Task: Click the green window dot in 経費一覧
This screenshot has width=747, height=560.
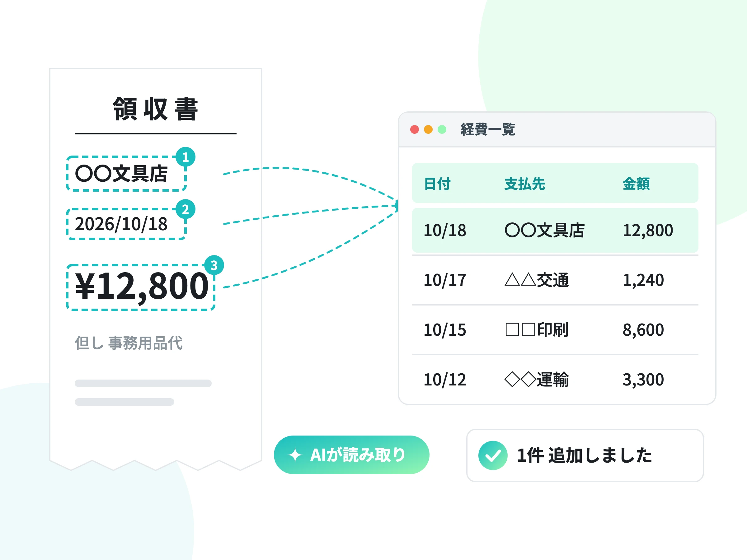Action: click(x=442, y=130)
